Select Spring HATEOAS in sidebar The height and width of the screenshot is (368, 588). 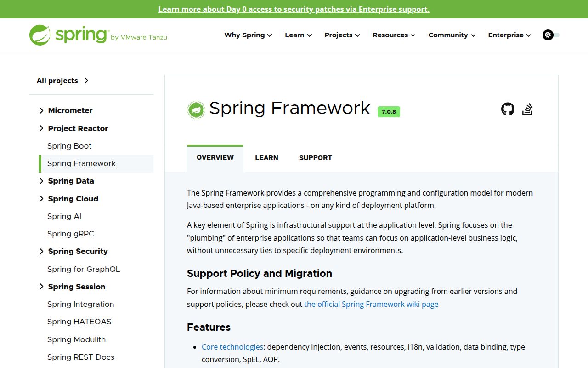click(79, 322)
